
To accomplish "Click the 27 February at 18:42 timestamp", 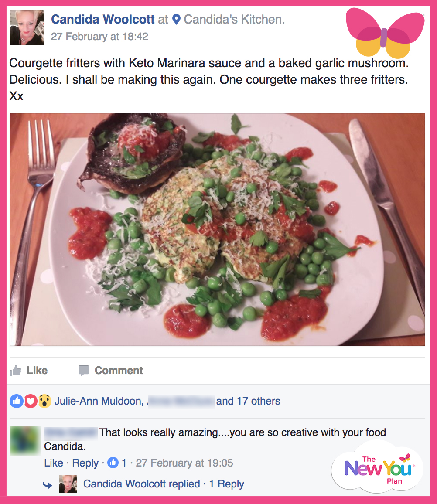I will pos(100,36).
